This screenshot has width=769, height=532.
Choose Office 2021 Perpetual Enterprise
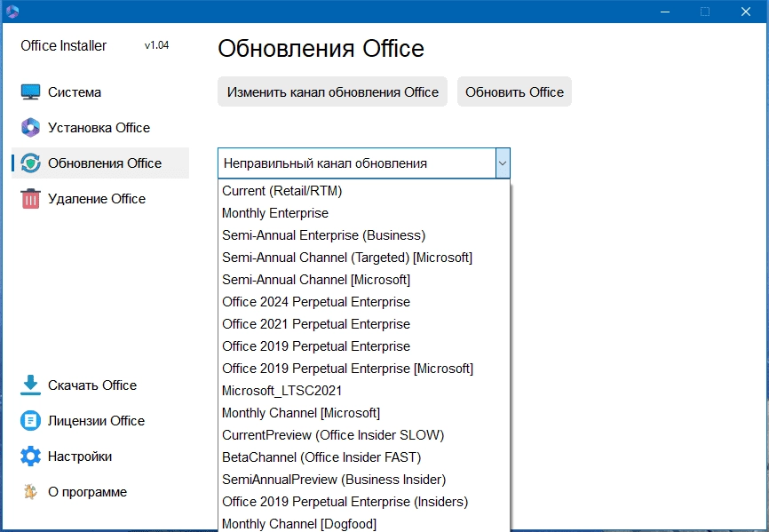coord(364,323)
